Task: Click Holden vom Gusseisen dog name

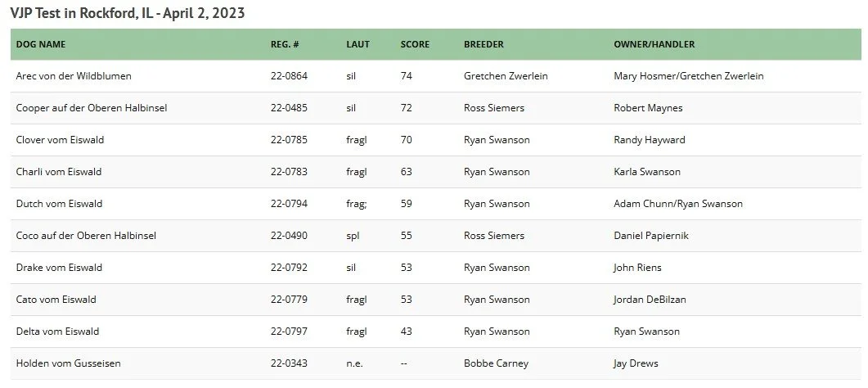Action: [68, 363]
